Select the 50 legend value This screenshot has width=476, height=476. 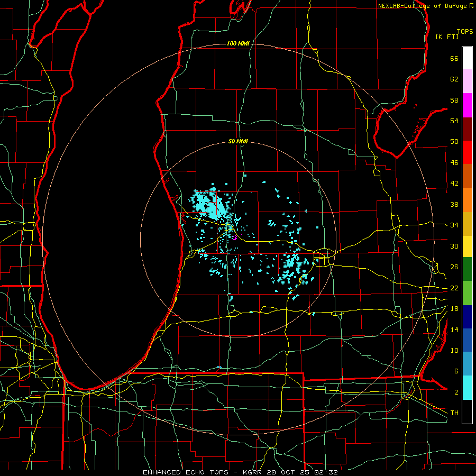[454, 141]
